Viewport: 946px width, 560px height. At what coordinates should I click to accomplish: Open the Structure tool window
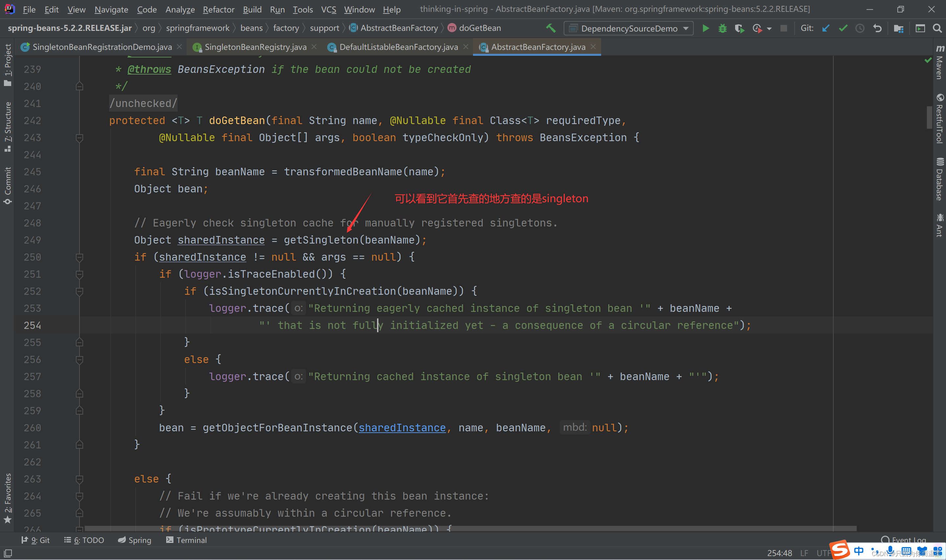pos(8,127)
